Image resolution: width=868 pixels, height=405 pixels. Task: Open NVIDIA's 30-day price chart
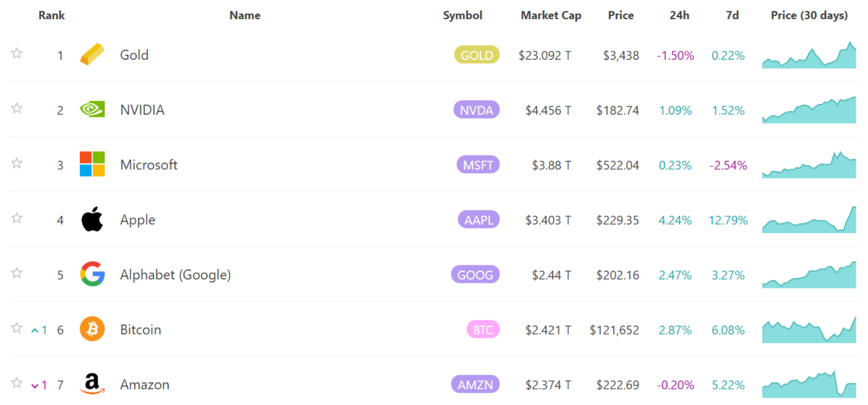click(x=809, y=110)
